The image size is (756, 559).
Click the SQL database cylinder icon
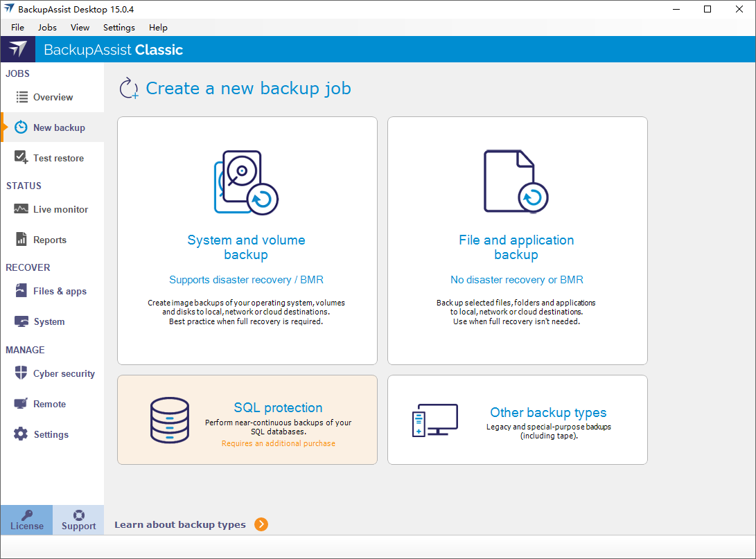click(170, 420)
